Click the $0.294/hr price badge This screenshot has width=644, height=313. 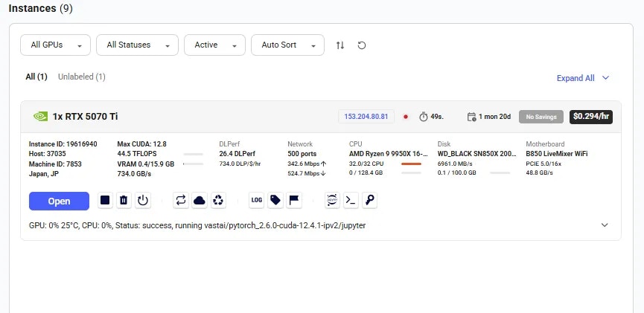point(591,117)
